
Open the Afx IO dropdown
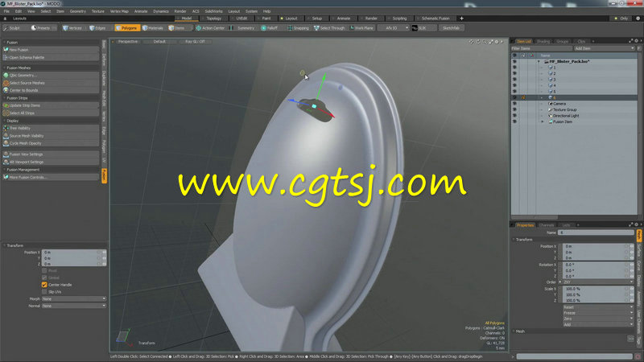(x=394, y=28)
